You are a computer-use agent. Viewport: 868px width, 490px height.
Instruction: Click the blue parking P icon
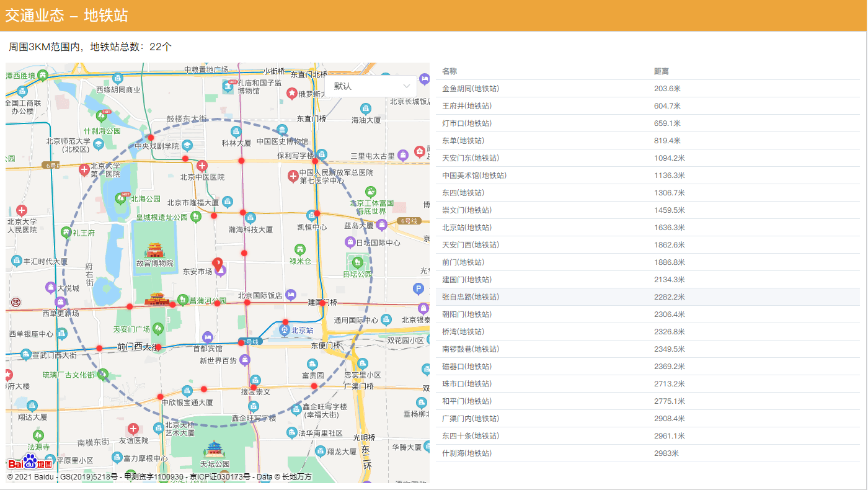click(419, 288)
